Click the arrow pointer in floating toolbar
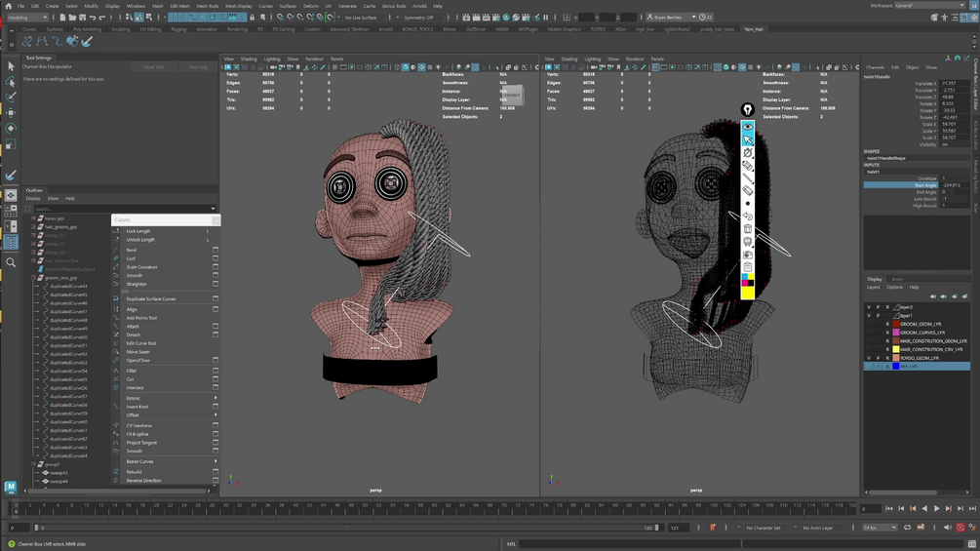Viewport: 980px width, 551px height. point(748,139)
